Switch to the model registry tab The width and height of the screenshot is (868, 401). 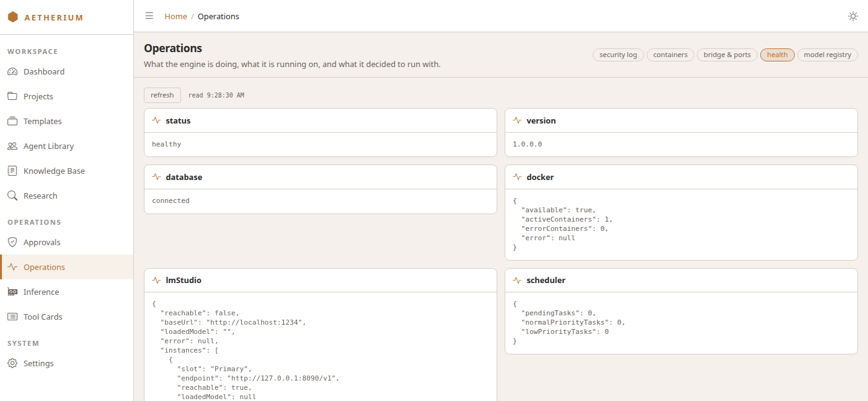click(x=827, y=55)
